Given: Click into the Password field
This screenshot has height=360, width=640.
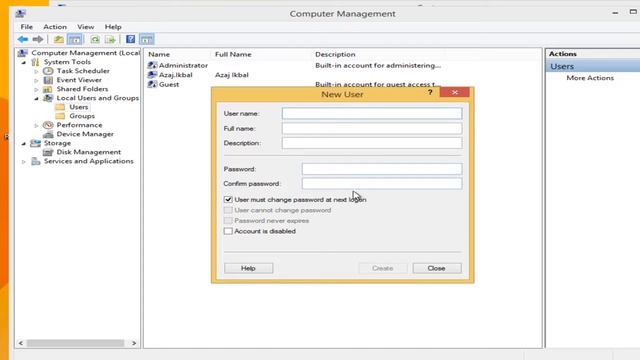Looking at the screenshot, I should pos(382,169).
